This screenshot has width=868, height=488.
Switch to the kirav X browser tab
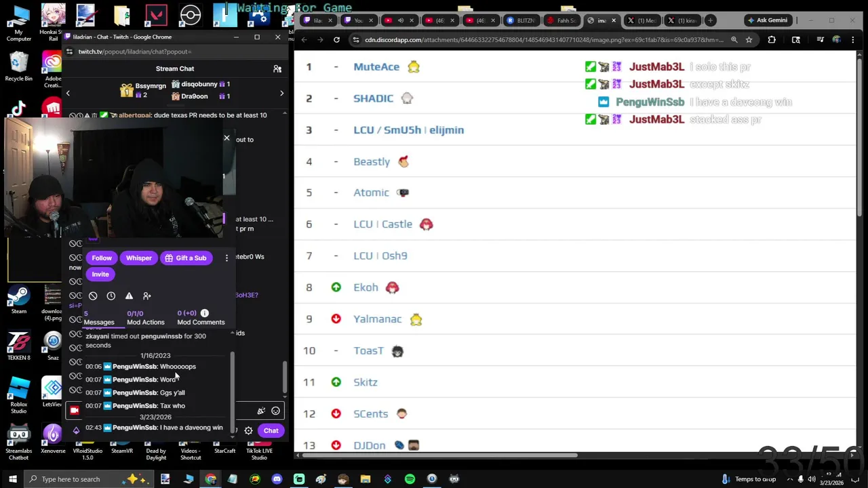(x=682, y=20)
